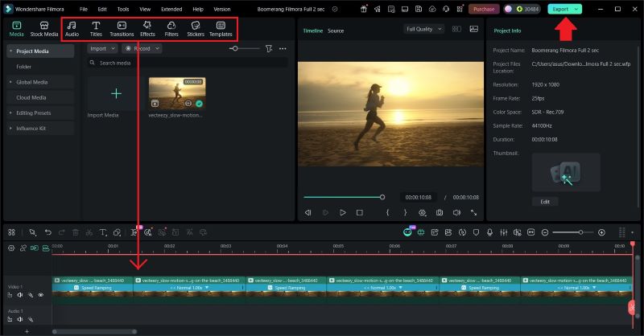Open the Extended menu
644x336 pixels.
(171, 9)
